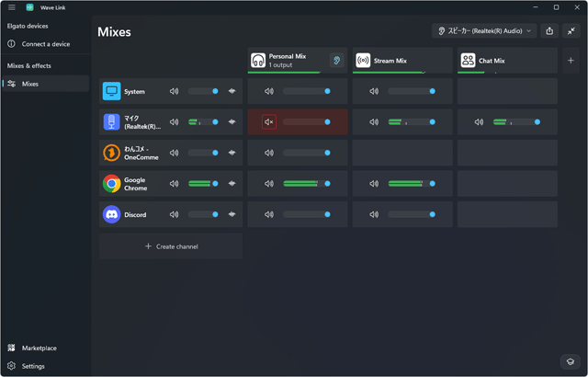Screen dimensions: 588x377
Task: Click the share/export icon at top right
Action: coord(549,31)
